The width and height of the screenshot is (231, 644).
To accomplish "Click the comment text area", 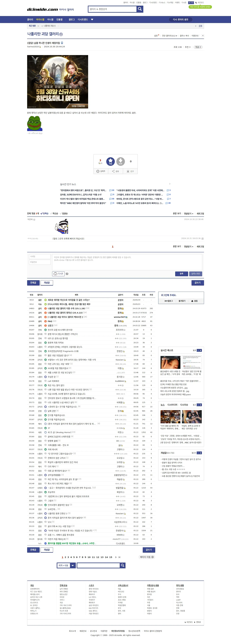I will click(x=127, y=262).
